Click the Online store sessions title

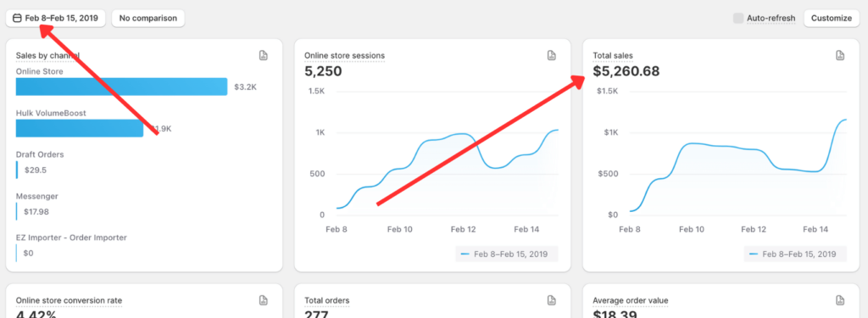[344, 56]
